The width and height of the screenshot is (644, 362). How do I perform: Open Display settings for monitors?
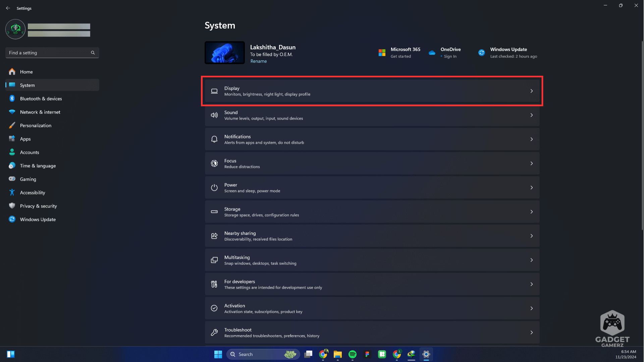[x=372, y=90]
